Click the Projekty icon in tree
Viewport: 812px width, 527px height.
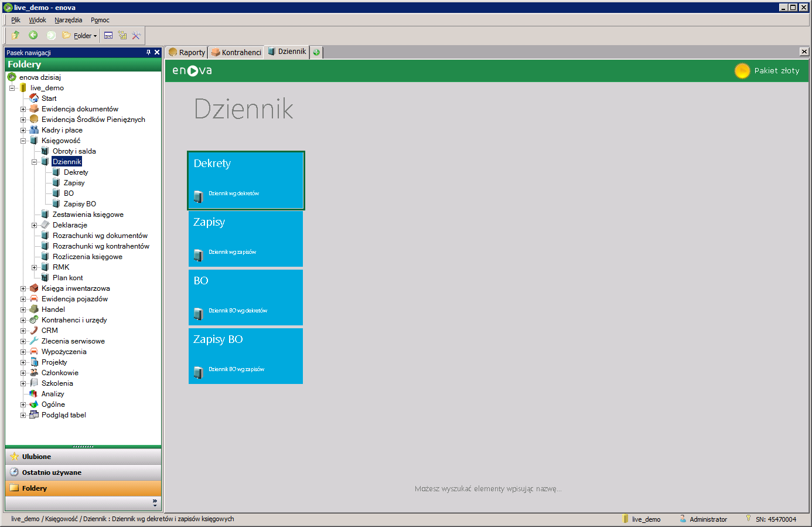[34, 362]
